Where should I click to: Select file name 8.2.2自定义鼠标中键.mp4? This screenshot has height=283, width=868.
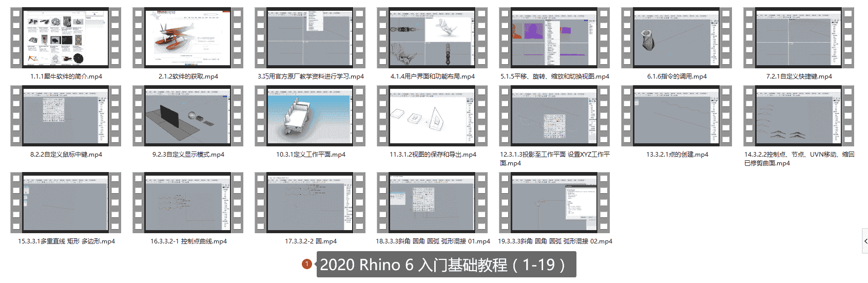66,155
